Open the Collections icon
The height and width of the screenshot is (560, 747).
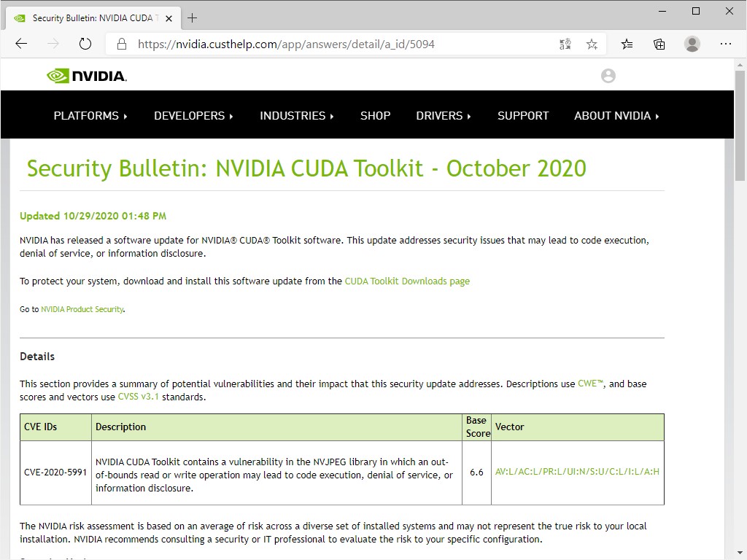tap(659, 44)
